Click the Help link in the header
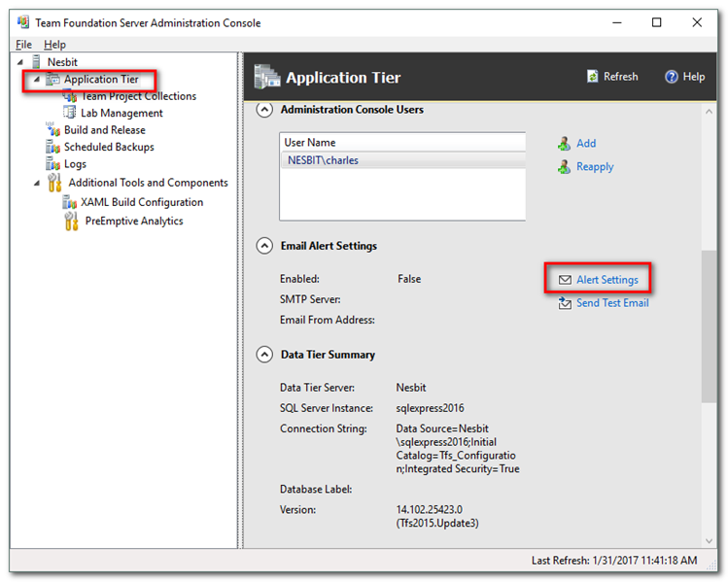 (694, 77)
